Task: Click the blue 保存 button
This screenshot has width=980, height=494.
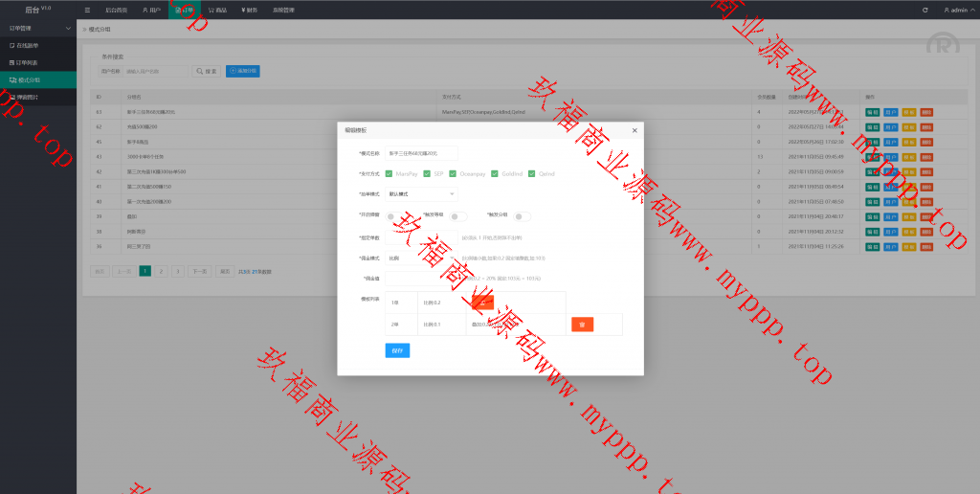Action: click(x=397, y=350)
